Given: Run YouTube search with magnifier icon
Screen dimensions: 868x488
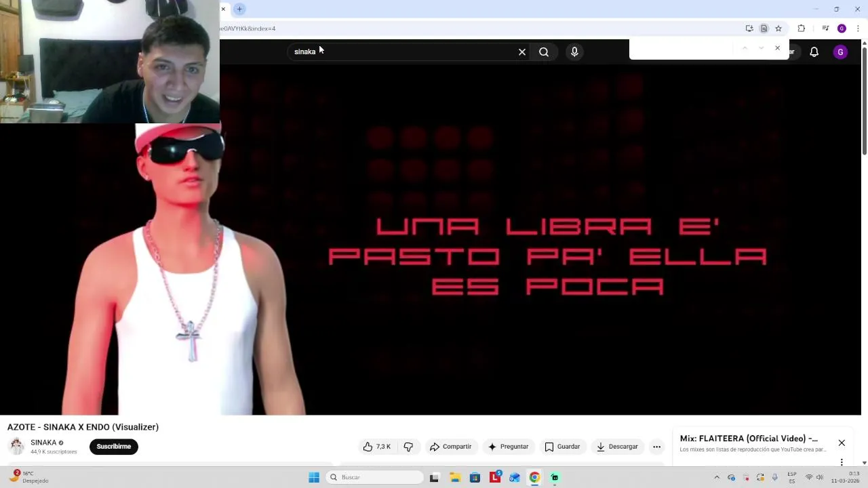Looking at the screenshot, I should 544,52.
